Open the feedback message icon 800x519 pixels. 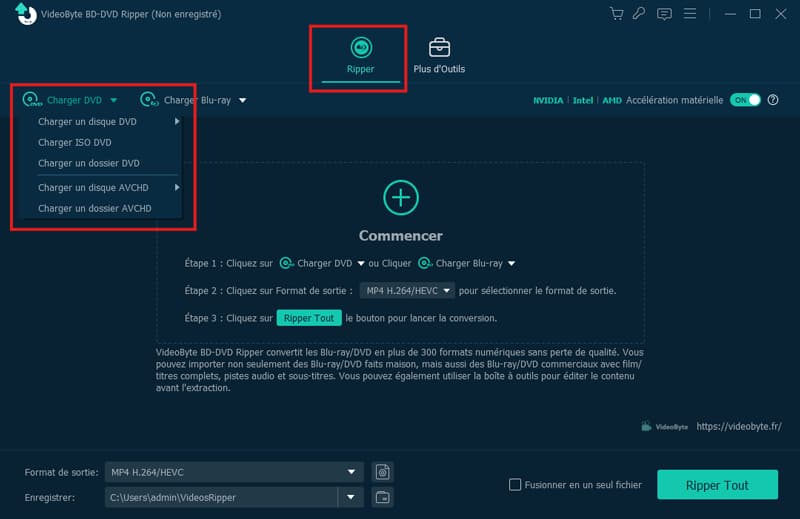coord(664,14)
